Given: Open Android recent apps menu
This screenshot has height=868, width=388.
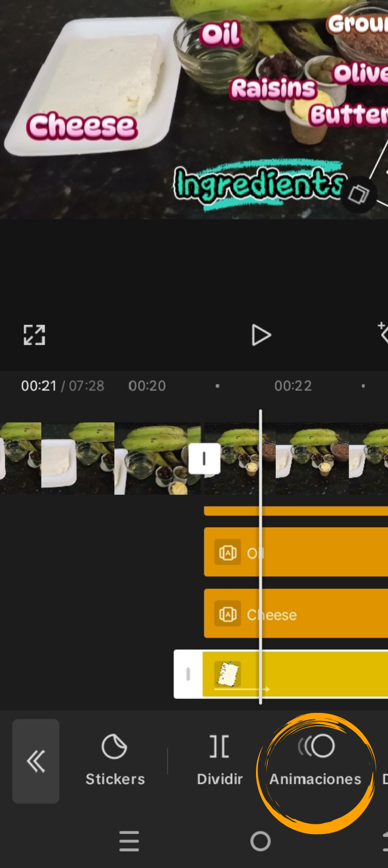Looking at the screenshot, I should point(129,841).
